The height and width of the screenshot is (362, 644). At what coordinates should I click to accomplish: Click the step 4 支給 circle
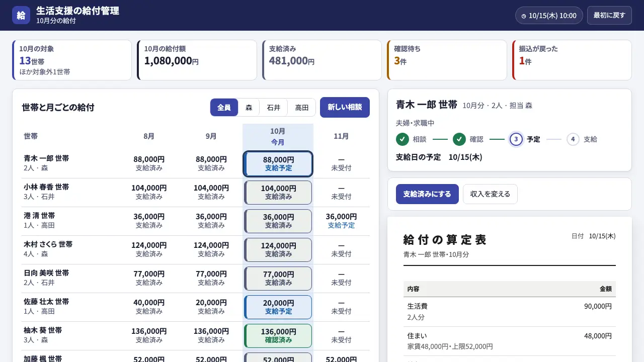pos(573,139)
